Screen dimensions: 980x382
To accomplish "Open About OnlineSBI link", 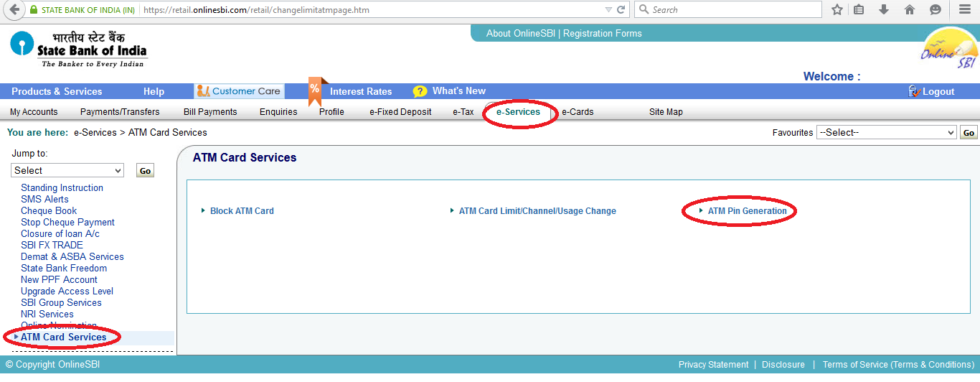I will 522,33.
